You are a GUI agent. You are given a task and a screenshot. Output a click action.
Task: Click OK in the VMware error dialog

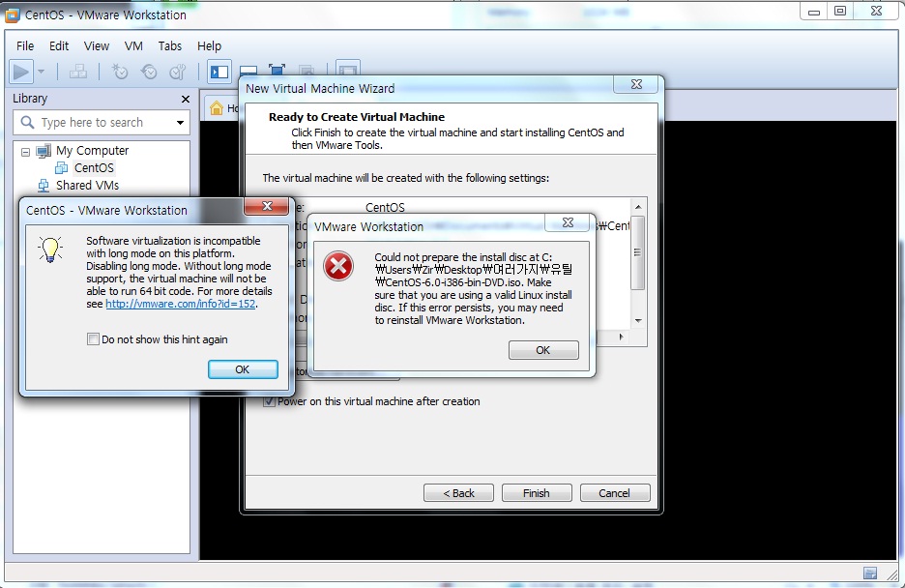[x=542, y=350]
